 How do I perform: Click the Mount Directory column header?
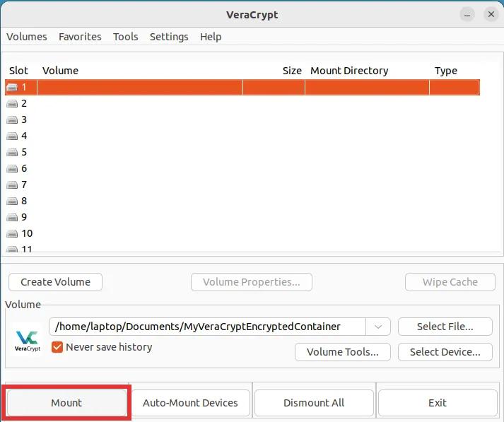click(x=349, y=71)
